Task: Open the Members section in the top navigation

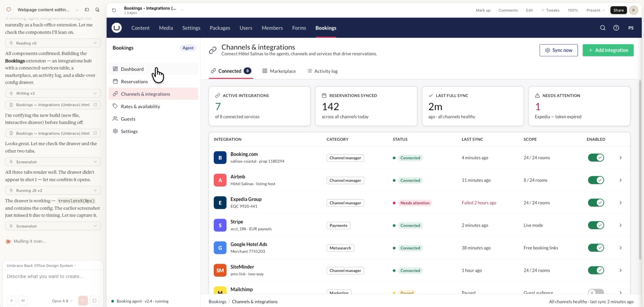Action: [272, 28]
